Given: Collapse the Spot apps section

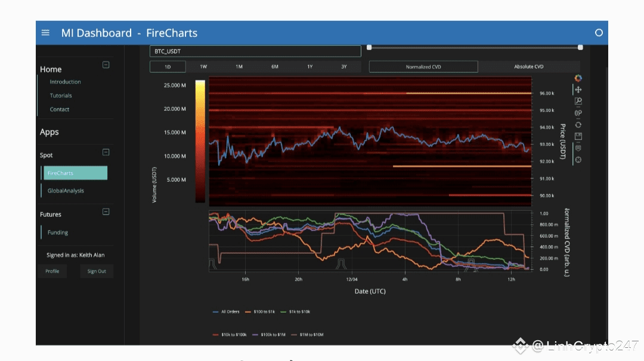Looking at the screenshot, I should [x=106, y=152].
